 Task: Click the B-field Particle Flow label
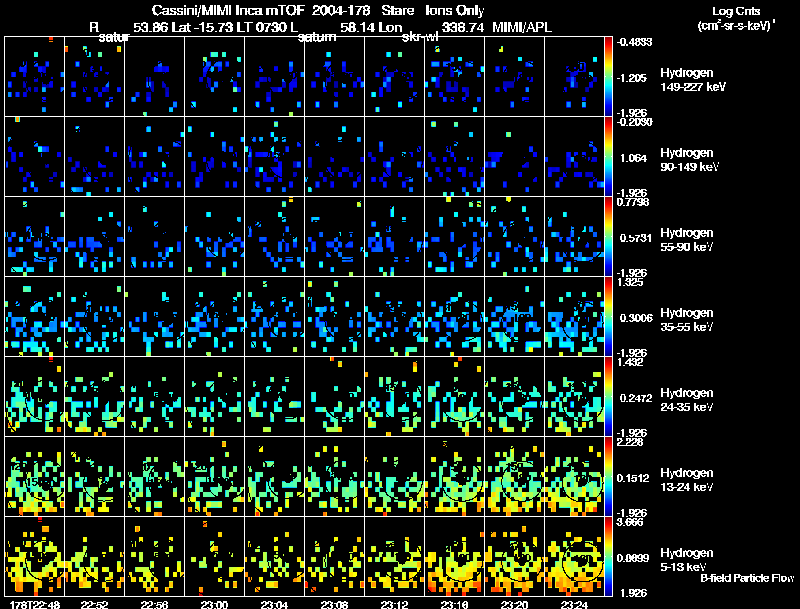pos(747,578)
